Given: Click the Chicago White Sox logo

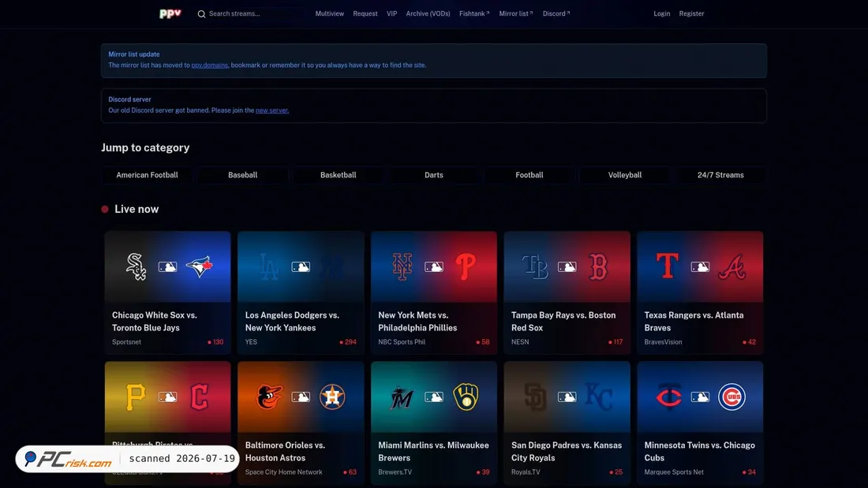Looking at the screenshot, I should click(136, 266).
